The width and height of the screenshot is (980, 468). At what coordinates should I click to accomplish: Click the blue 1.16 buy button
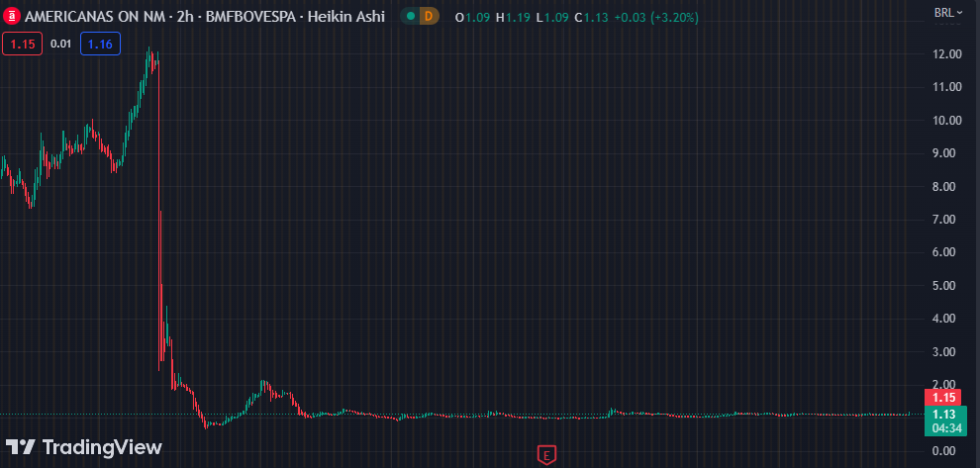point(100,44)
